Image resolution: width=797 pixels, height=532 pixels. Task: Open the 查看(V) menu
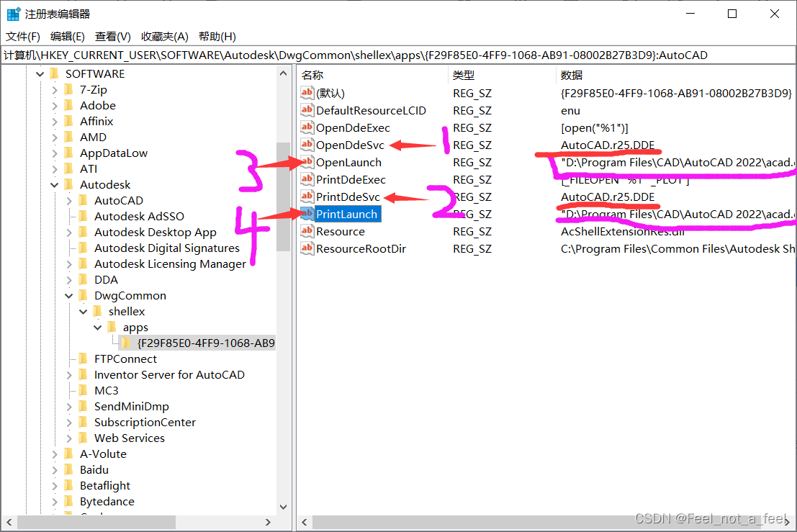(x=113, y=37)
